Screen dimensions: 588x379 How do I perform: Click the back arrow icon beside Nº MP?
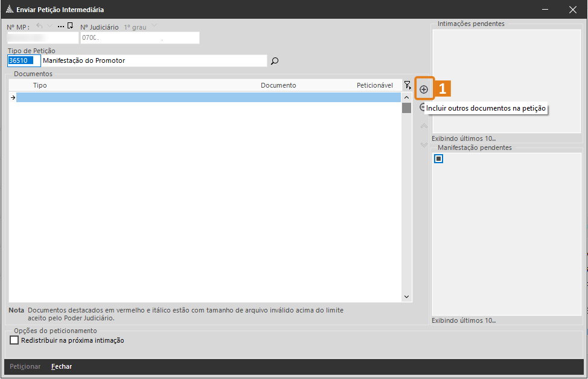pyautogui.click(x=40, y=26)
